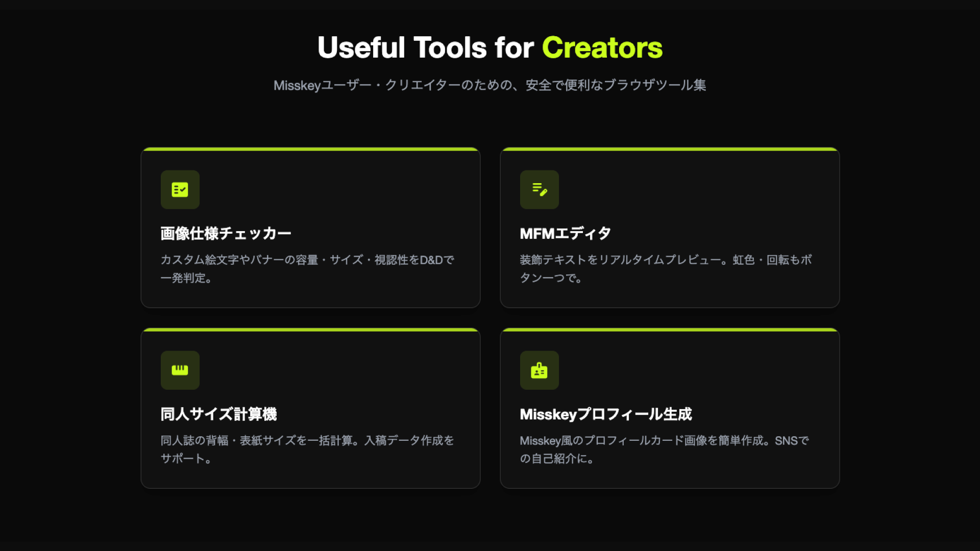980x551 pixels.
Task: Click the ID badge icon on Misskeyプロフィール生成 card
Action: point(539,370)
